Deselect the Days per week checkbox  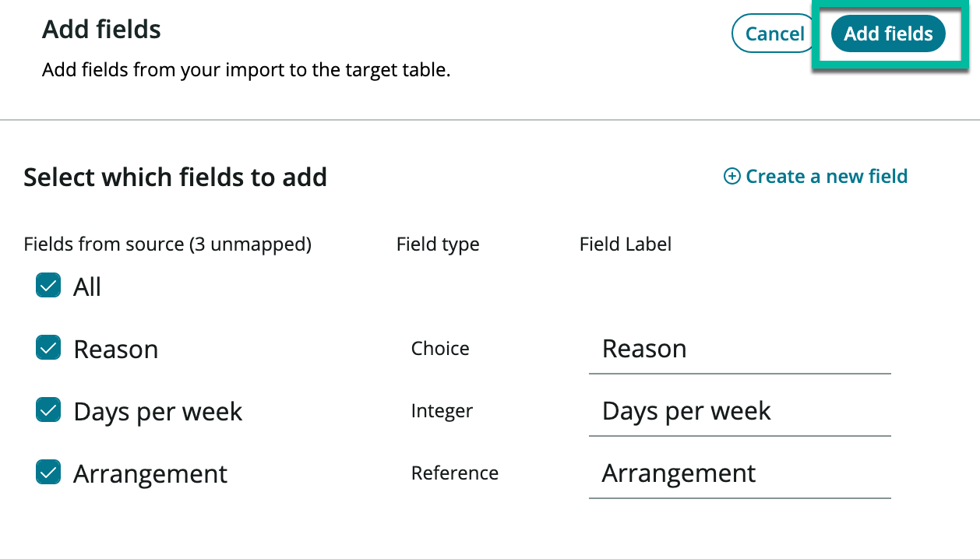coord(48,410)
